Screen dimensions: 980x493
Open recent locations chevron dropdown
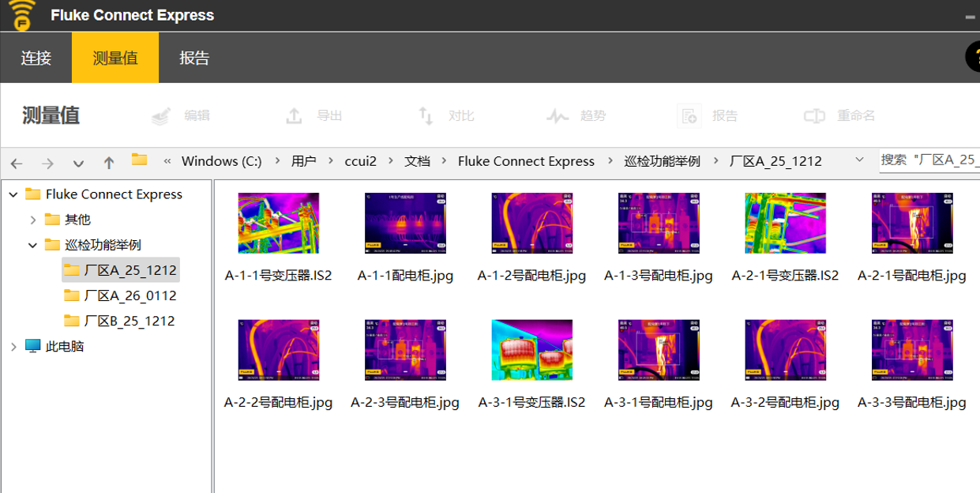point(78,163)
